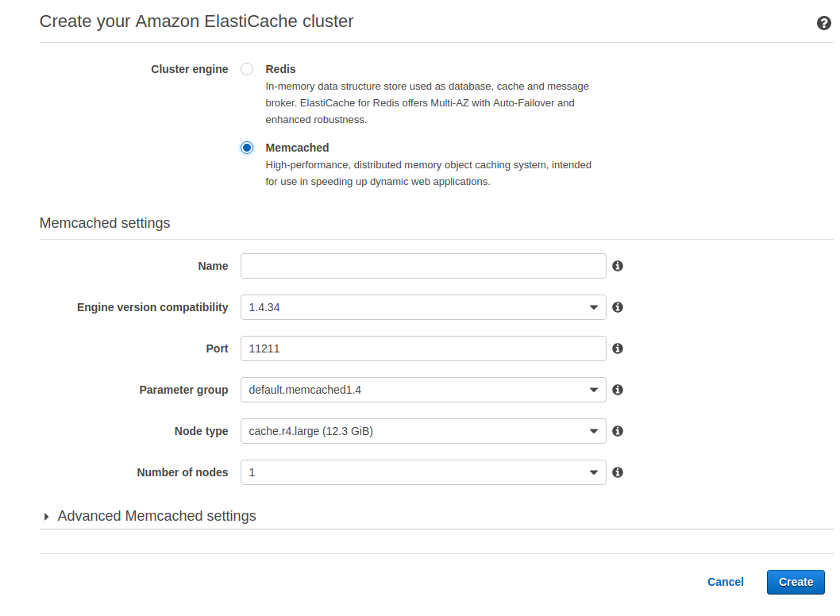Viewport: 840px width, 616px height.
Task: Click the info icon for Engine version compatibility
Action: 618,307
